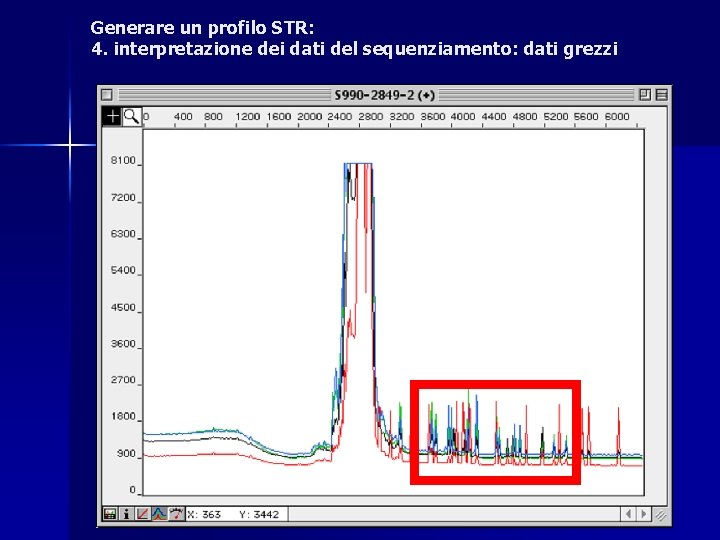This screenshot has width=720, height=540.
Task: Open the gauge-style view icon
Action: click(x=176, y=514)
